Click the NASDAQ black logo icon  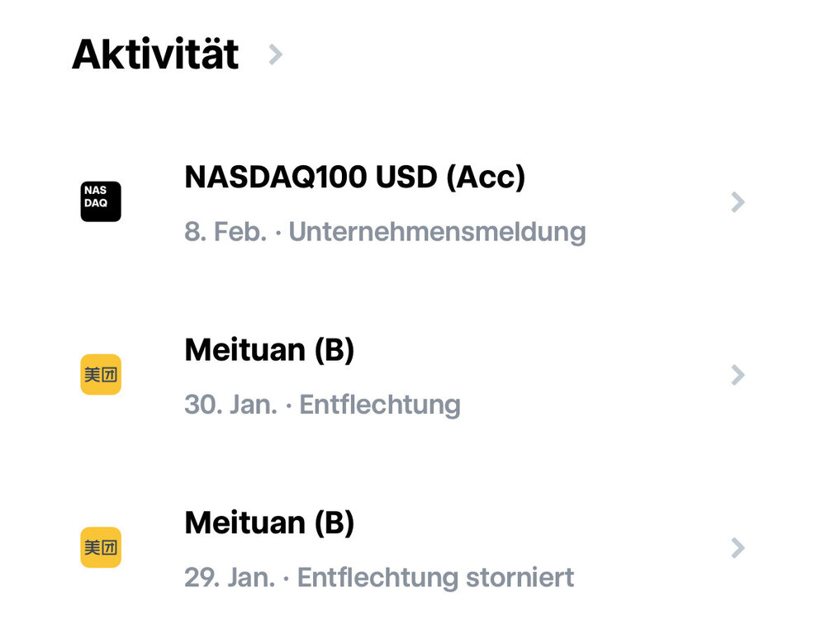coord(101,201)
